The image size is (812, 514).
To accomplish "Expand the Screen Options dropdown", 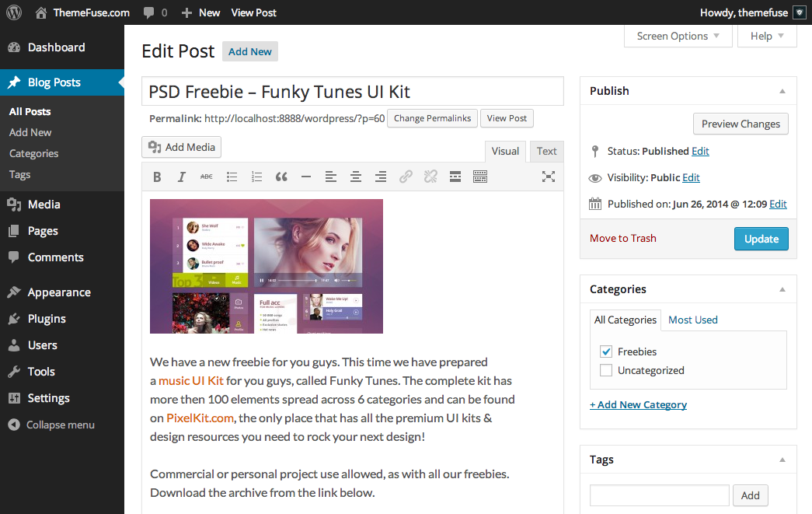I will 678,36.
